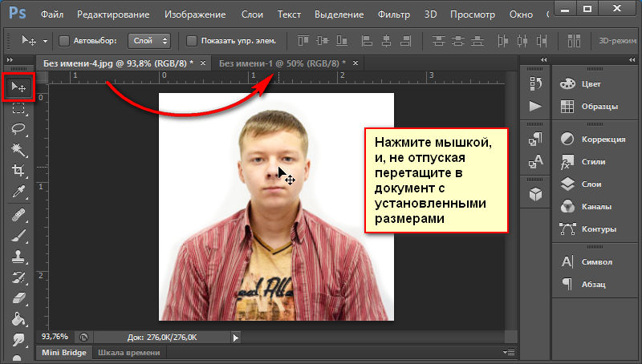Image resolution: width=642 pixels, height=364 pixels.
Task: Click Align horizontal centers icon
Action: tap(386, 41)
